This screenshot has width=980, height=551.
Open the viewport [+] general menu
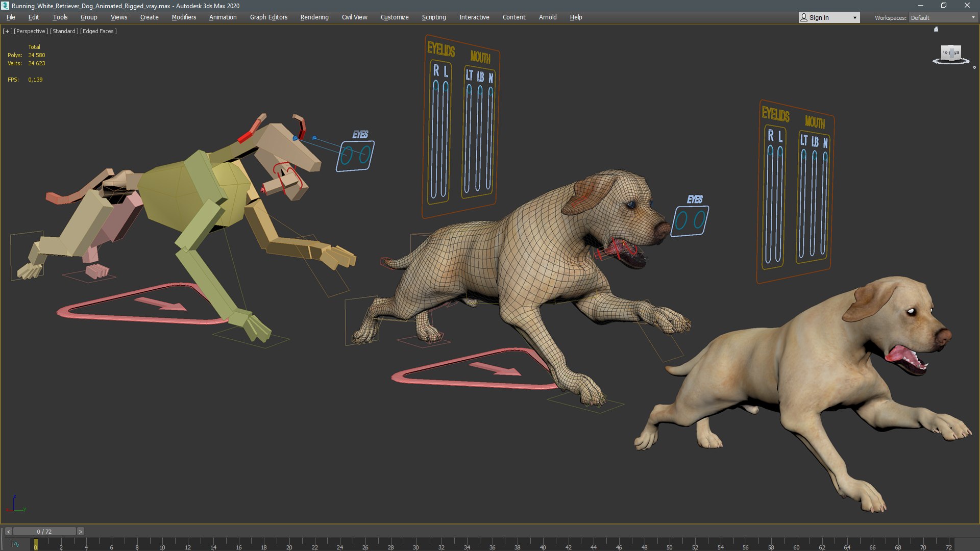(x=7, y=31)
